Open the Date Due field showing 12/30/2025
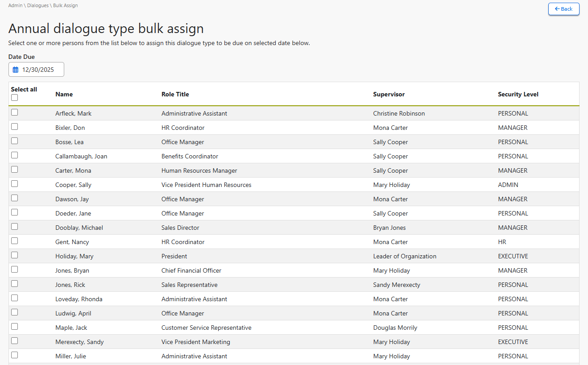This screenshot has width=588, height=365. click(x=38, y=70)
